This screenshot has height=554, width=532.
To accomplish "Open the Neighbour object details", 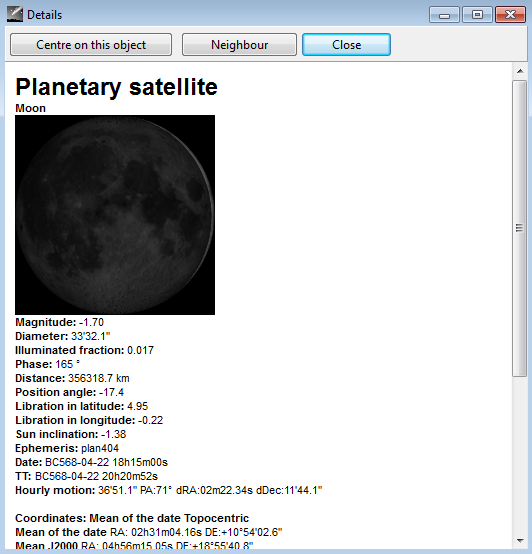I will [x=239, y=45].
